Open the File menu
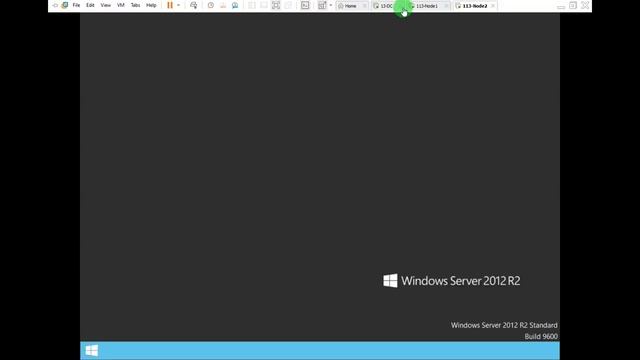640x360 pixels. pos(76,5)
